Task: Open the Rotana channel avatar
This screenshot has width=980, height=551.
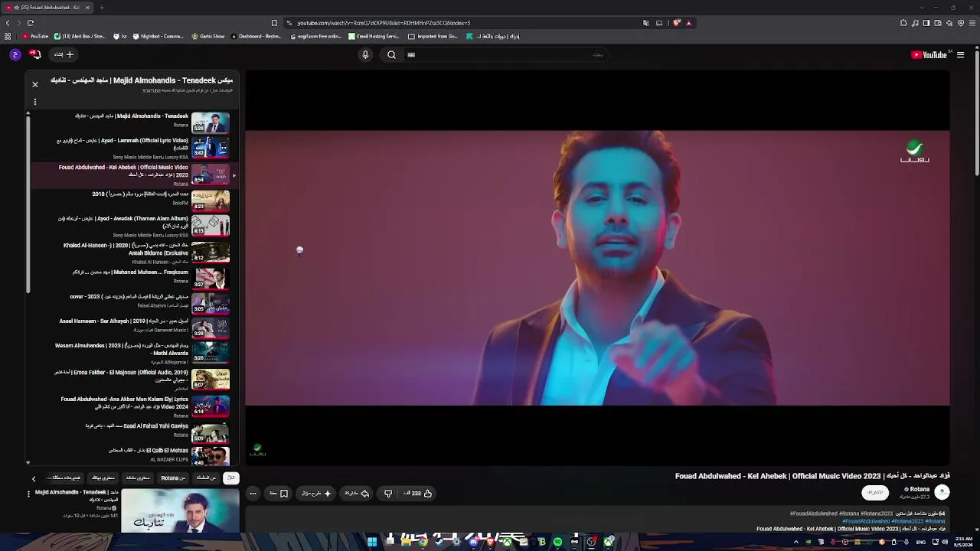Action: pyautogui.click(x=942, y=493)
